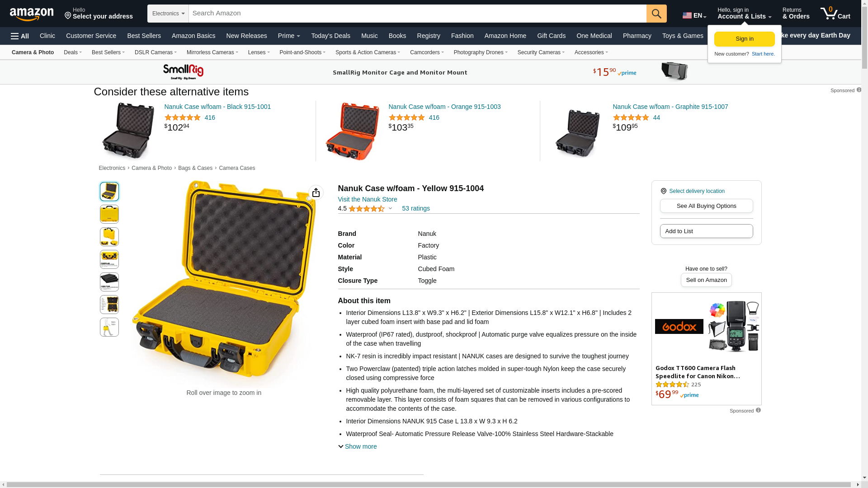The width and height of the screenshot is (868, 488).
Task: Click the orange search magnifier button
Action: 656,14
